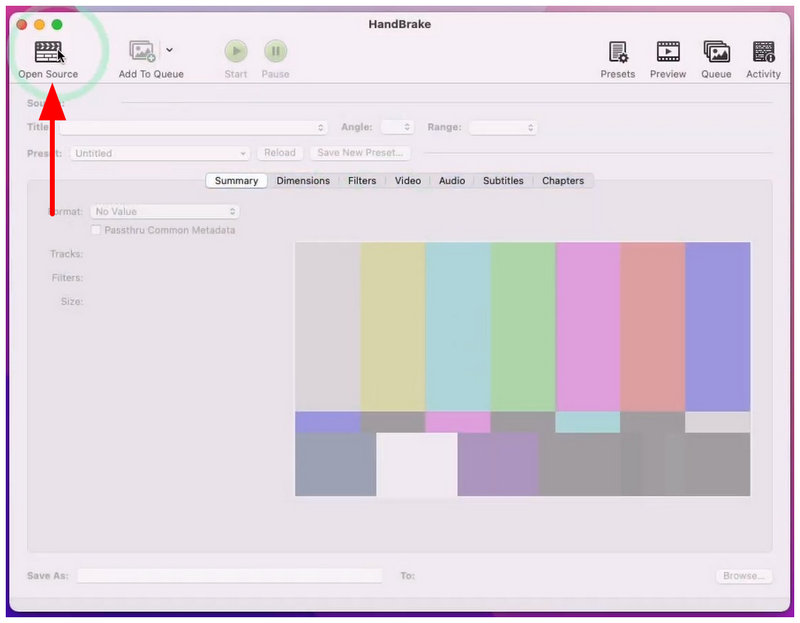Click the color bars preview image
The width and height of the screenshot is (800, 623).
click(522, 369)
